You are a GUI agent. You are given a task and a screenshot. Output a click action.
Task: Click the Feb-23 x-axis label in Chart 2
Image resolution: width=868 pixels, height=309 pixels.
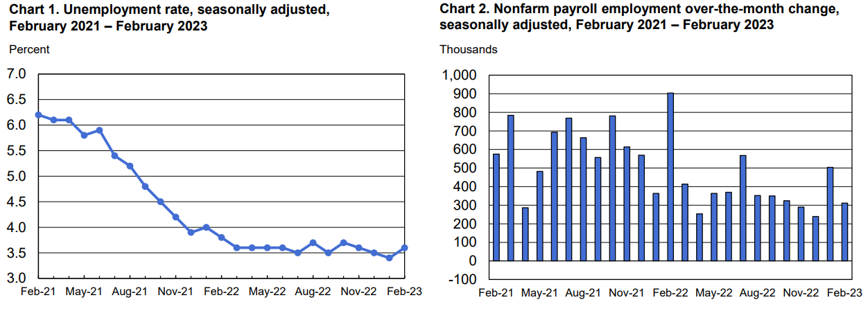click(844, 292)
